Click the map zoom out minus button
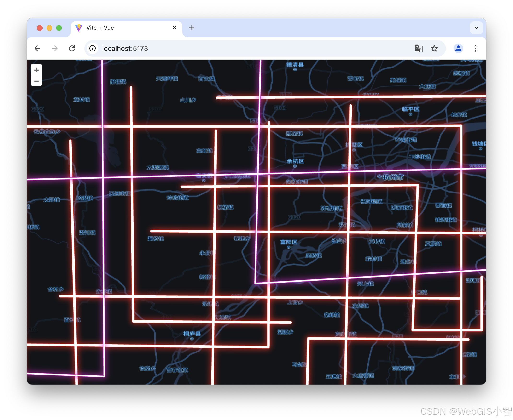This screenshot has height=420, width=513. point(36,81)
